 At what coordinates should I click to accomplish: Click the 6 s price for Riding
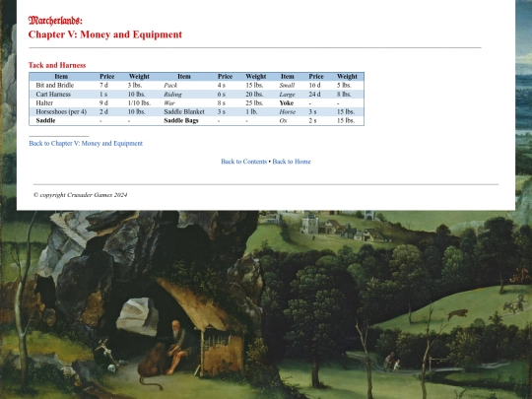pos(222,94)
